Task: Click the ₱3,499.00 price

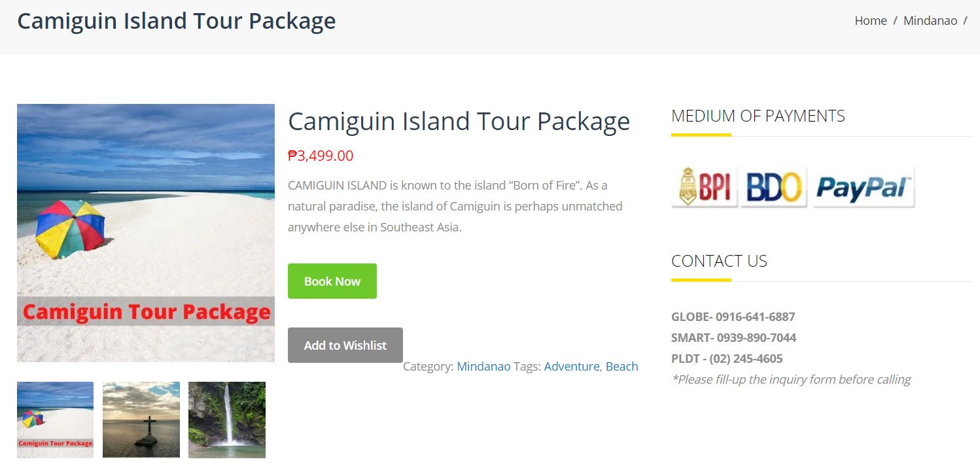Action: tap(321, 156)
